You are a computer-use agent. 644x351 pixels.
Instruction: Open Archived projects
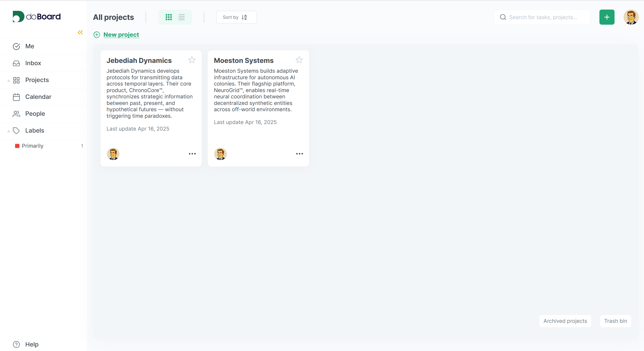[565, 321]
